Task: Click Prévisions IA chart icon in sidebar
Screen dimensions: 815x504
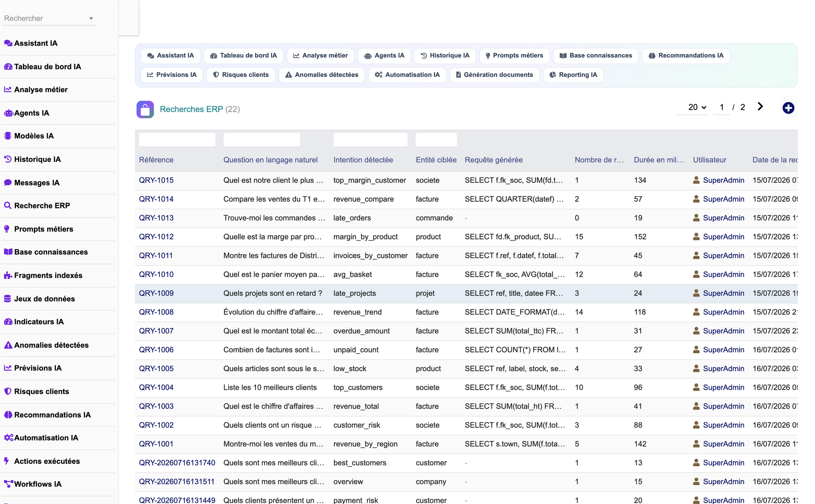Action: click(x=8, y=368)
